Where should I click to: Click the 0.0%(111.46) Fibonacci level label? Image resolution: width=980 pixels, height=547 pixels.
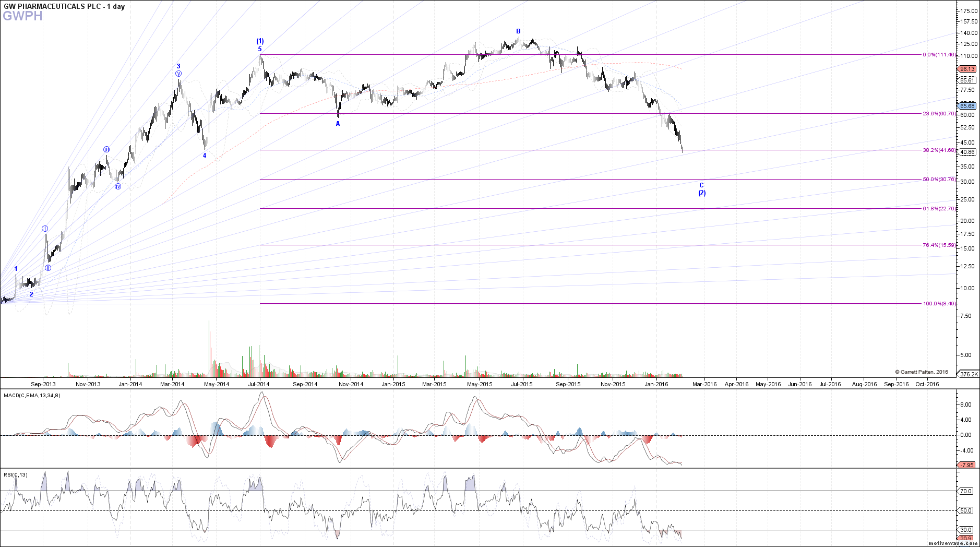[x=939, y=55]
